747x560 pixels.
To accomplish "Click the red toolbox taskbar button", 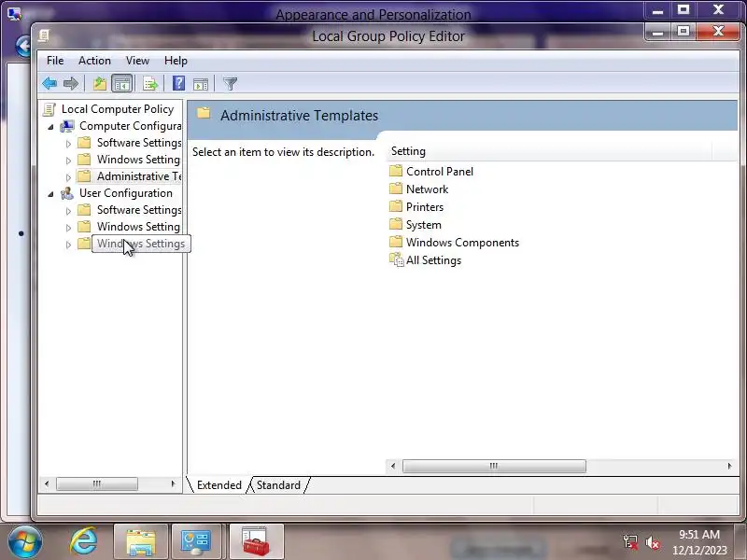I will coord(256,542).
